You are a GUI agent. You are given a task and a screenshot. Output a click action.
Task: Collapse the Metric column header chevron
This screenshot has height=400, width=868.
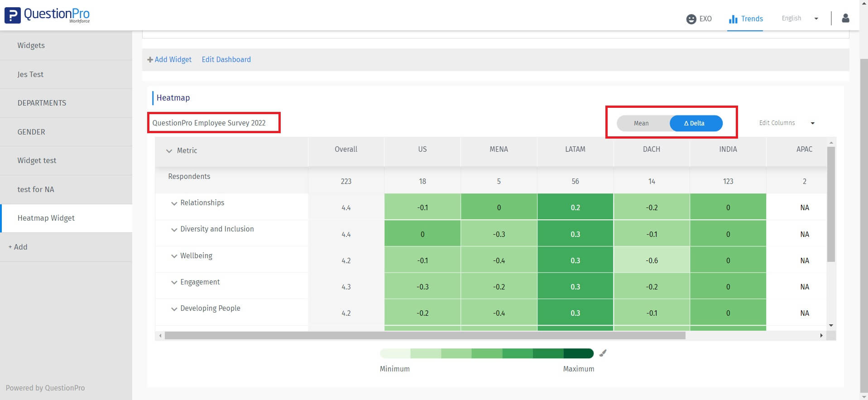(x=169, y=151)
